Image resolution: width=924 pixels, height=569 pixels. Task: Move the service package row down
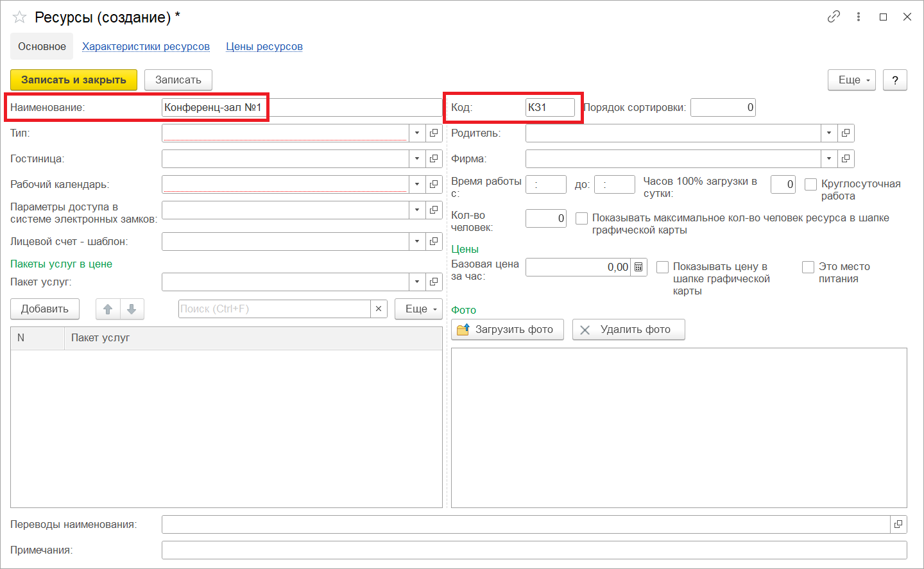coord(132,309)
